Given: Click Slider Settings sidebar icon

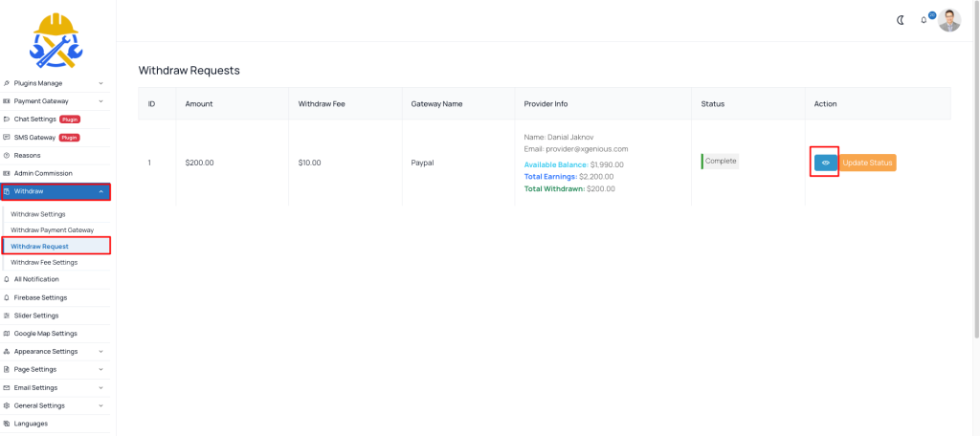Looking at the screenshot, I should coord(7,316).
